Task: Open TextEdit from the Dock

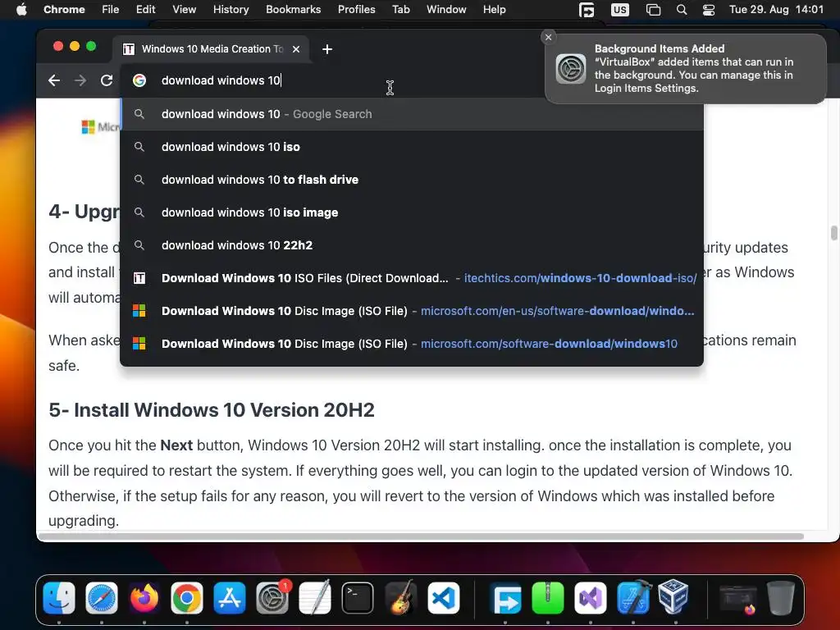Action: pos(315,597)
